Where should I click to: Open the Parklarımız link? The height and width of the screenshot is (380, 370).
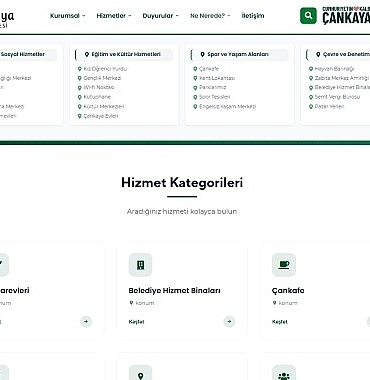(x=213, y=88)
